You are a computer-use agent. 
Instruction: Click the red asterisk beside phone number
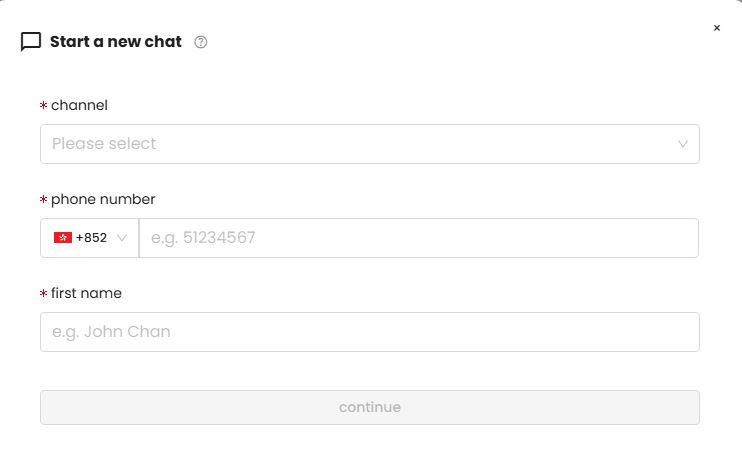(x=43, y=200)
